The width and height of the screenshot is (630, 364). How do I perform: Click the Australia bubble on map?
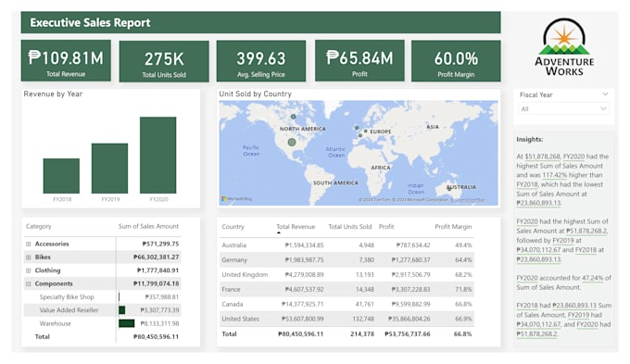coord(449,188)
